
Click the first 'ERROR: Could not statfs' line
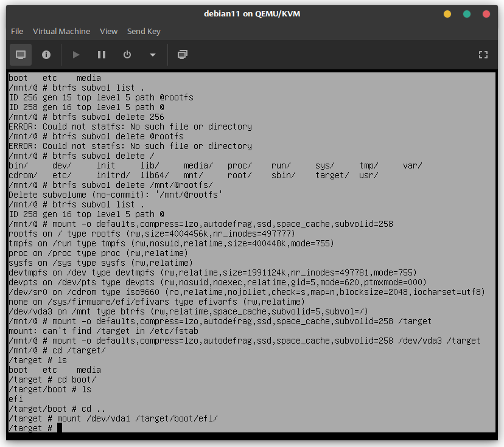(130, 126)
